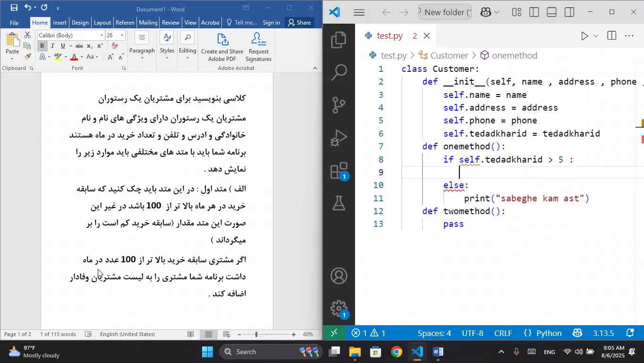The image size is (644, 363).
Task: Apply red font color swatch
Action: [74, 57]
